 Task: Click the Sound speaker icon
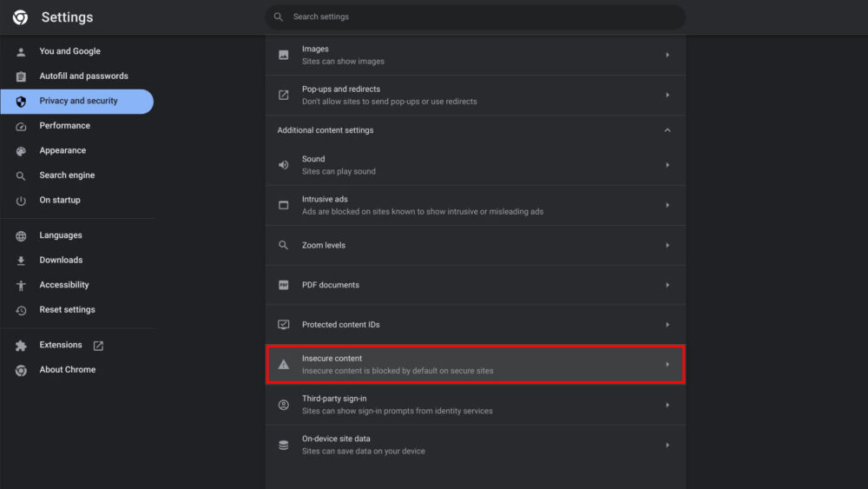[284, 165]
